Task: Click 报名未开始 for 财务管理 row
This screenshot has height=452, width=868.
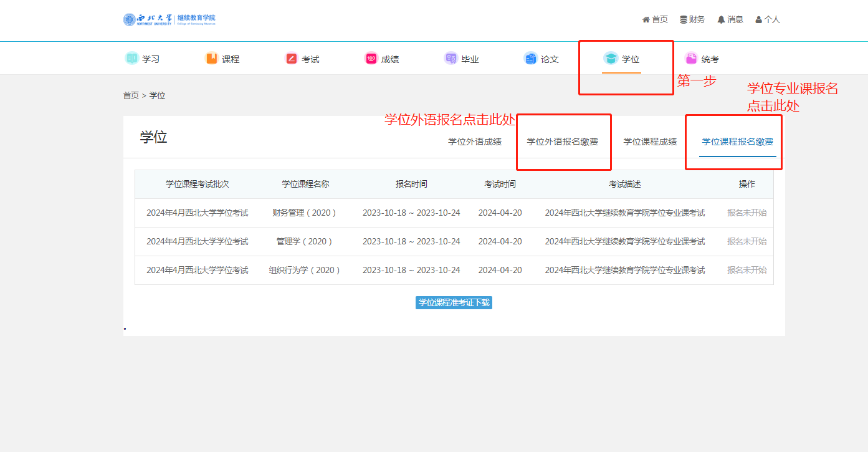Action: (746, 213)
